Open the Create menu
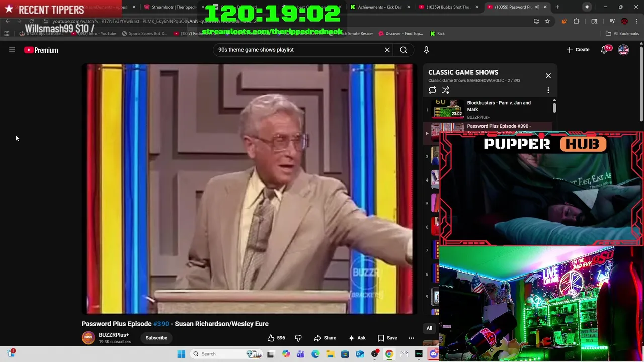 click(x=578, y=50)
